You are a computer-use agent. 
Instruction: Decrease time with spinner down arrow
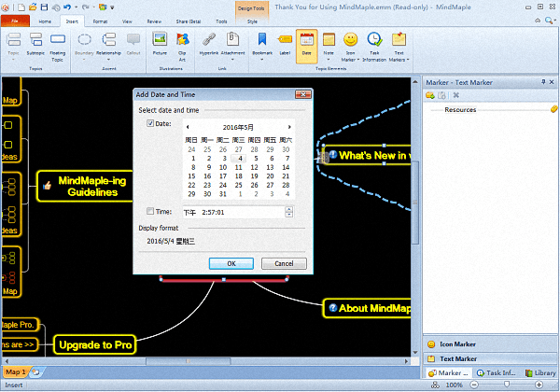(x=289, y=215)
